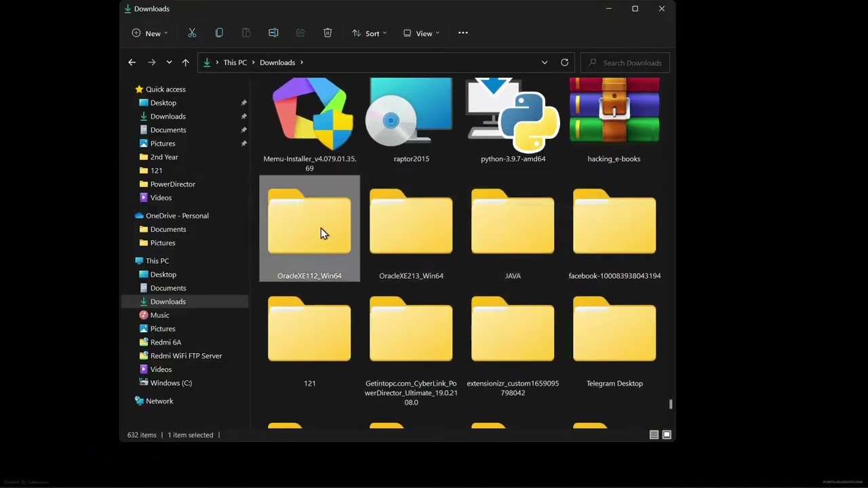Open Pictures under This PC
This screenshot has height=488, width=868.
point(163,329)
